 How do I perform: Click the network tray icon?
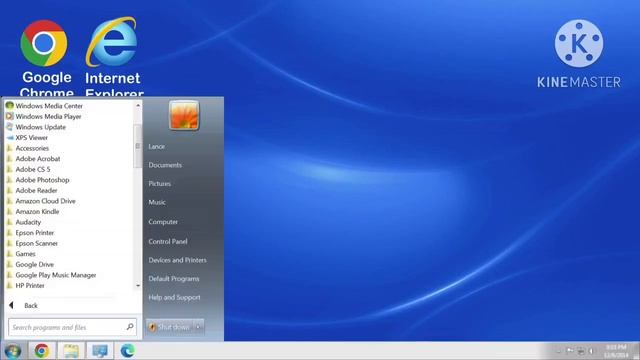coord(581,351)
